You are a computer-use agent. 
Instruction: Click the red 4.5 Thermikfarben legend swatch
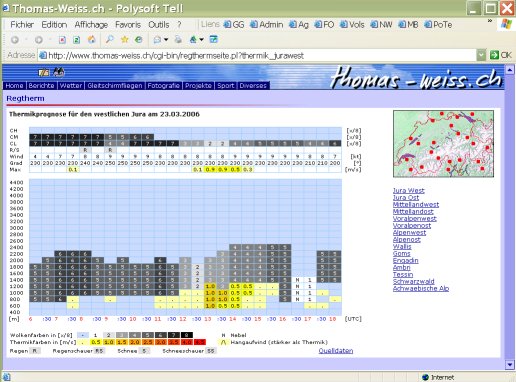[200, 342]
